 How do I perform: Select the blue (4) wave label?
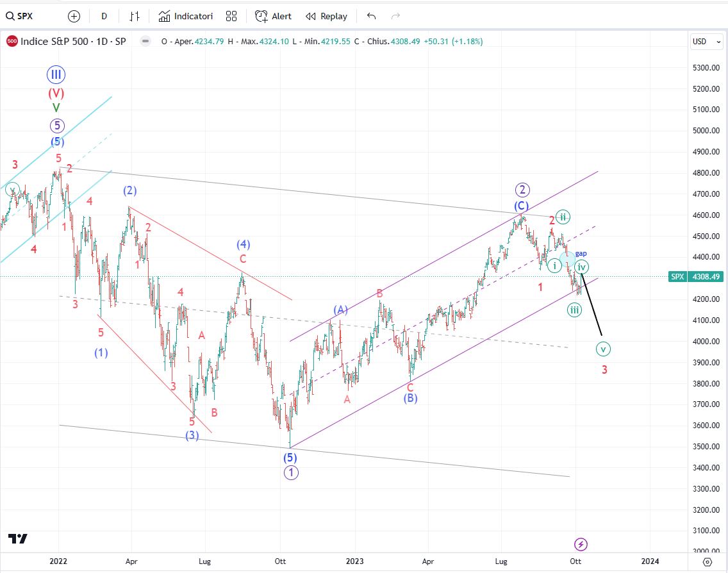click(244, 244)
